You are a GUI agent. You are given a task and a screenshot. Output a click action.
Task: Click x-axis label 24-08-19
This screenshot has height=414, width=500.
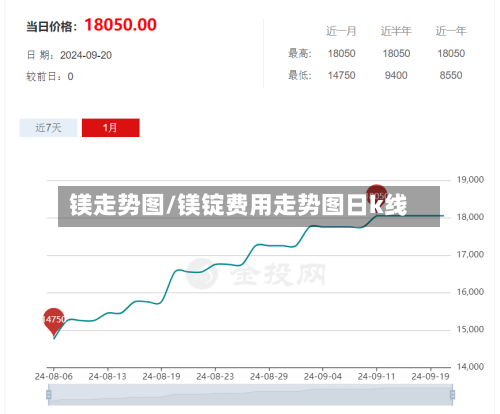click(x=161, y=376)
